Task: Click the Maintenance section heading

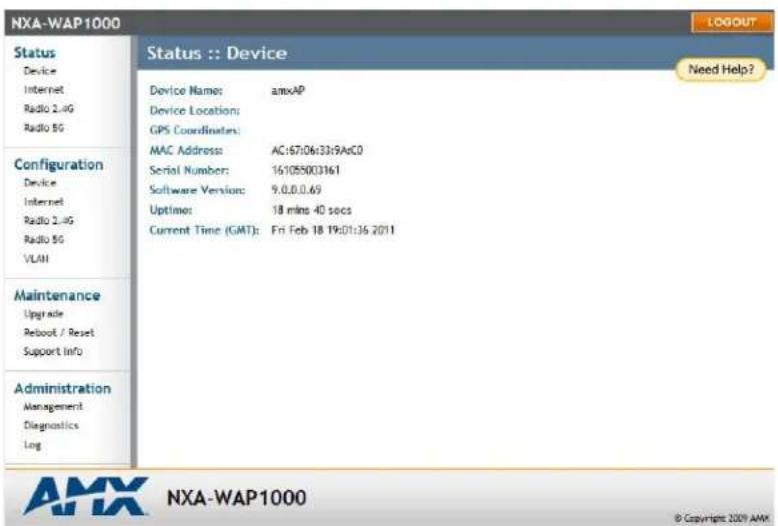Action: click(x=57, y=295)
